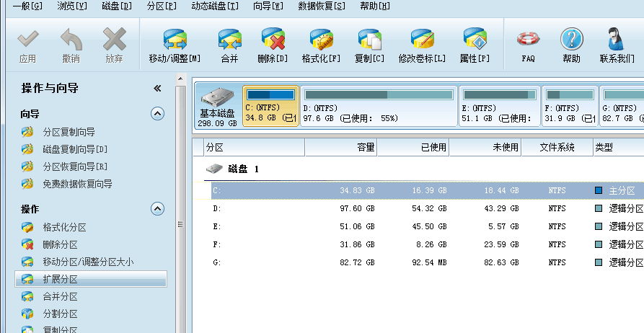Collapse the 操作与向导 sidebar with double chevron

[x=157, y=88]
